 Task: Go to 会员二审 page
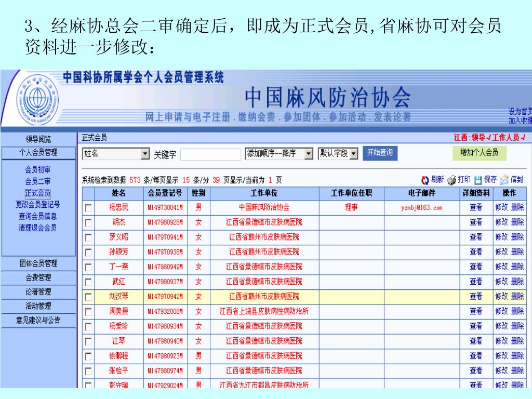point(37,181)
